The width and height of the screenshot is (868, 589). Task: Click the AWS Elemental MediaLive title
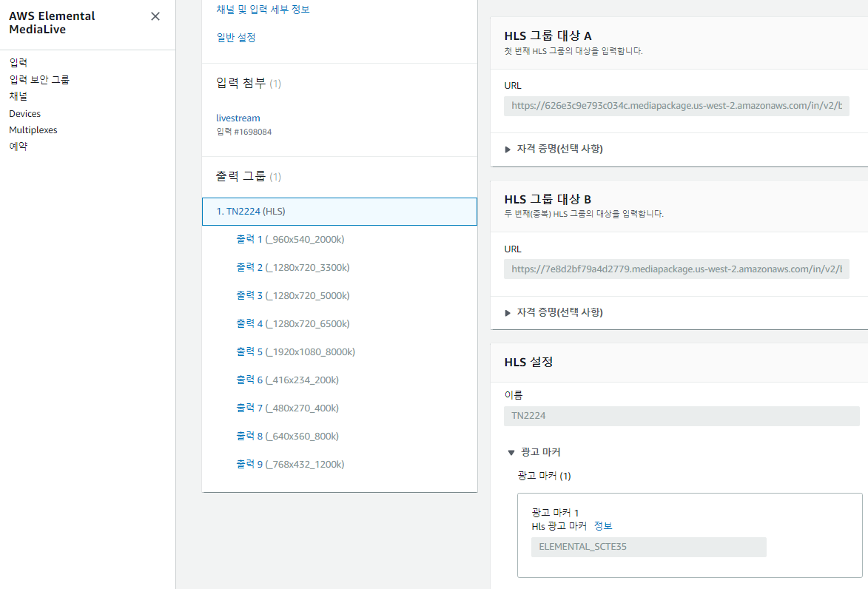pos(52,23)
